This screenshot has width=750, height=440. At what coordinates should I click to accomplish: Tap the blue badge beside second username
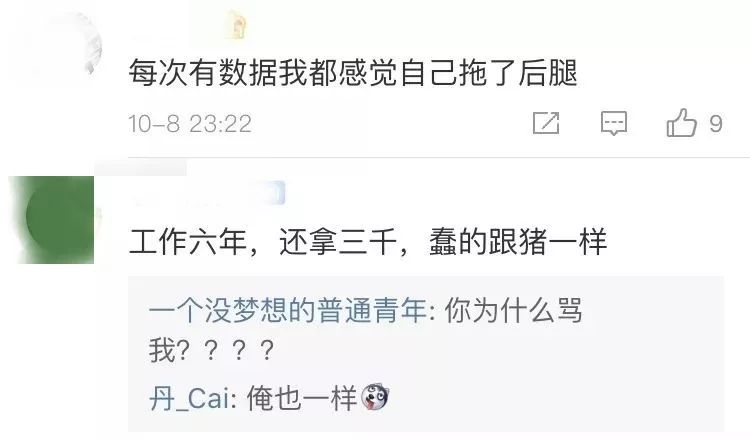point(276,193)
